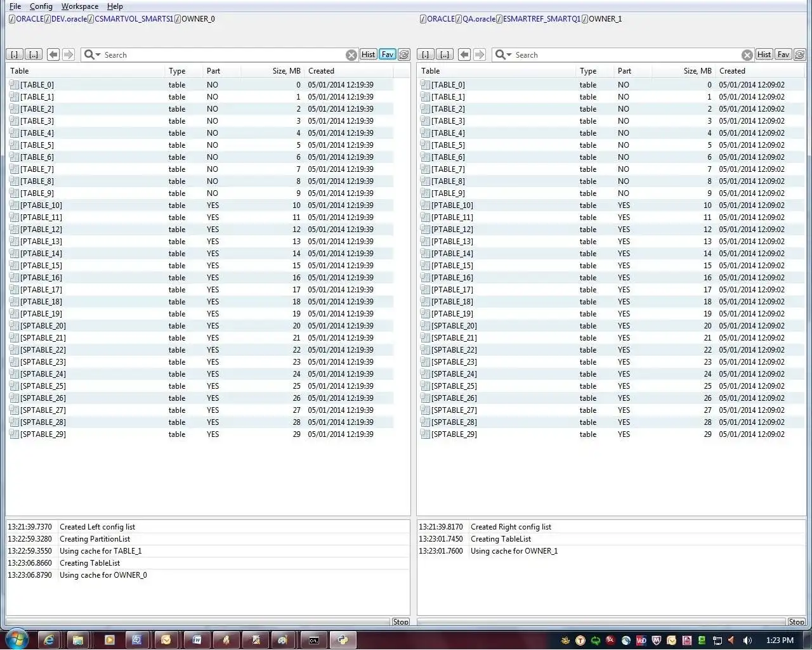Select [TABLE_0] icon in left pane
812x650 pixels.
click(x=14, y=85)
